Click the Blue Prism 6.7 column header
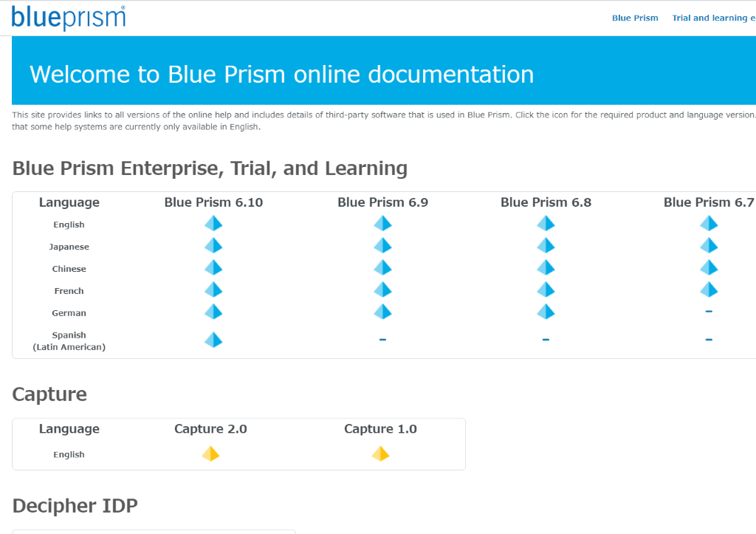The height and width of the screenshot is (534, 756). (709, 202)
